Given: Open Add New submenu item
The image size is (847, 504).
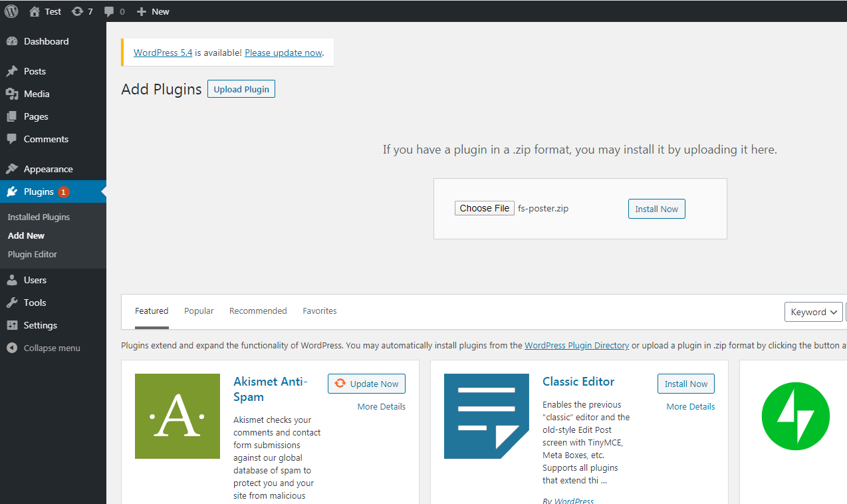Looking at the screenshot, I should (x=27, y=235).
